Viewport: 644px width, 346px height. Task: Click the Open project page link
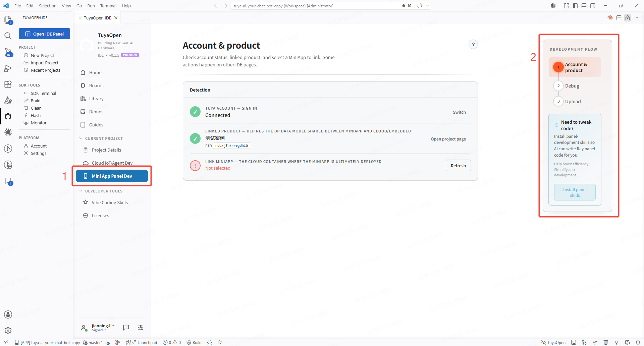448,139
